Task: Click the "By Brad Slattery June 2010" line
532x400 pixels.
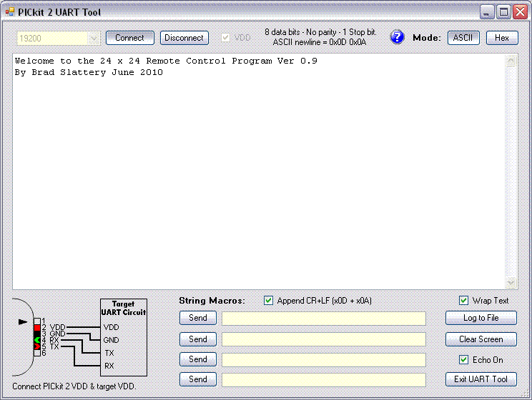Action: pos(89,72)
